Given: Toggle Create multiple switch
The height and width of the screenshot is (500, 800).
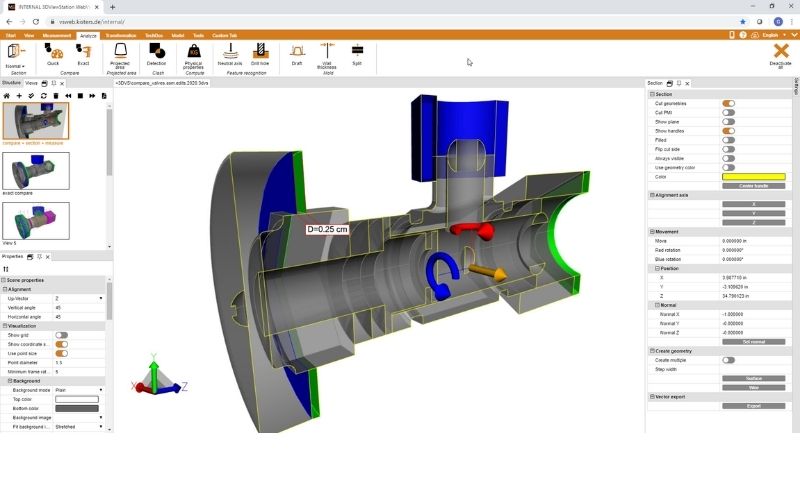Looking at the screenshot, I should [x=729, y=360].
